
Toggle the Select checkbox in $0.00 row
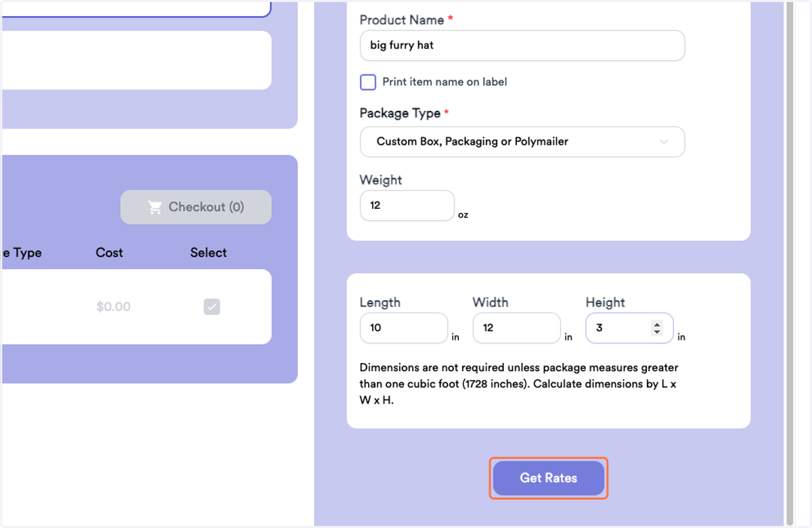point(212,307)
